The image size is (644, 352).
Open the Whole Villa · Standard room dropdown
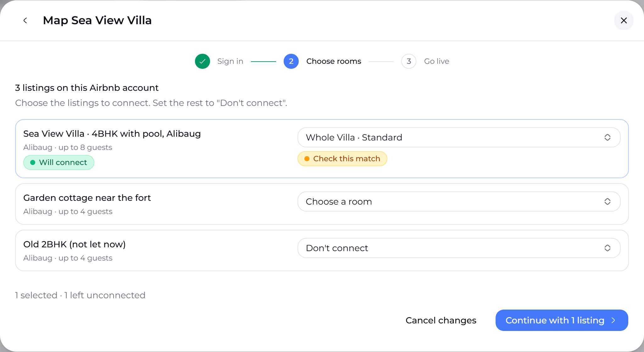pyautogui.click(x=459, y=137)
